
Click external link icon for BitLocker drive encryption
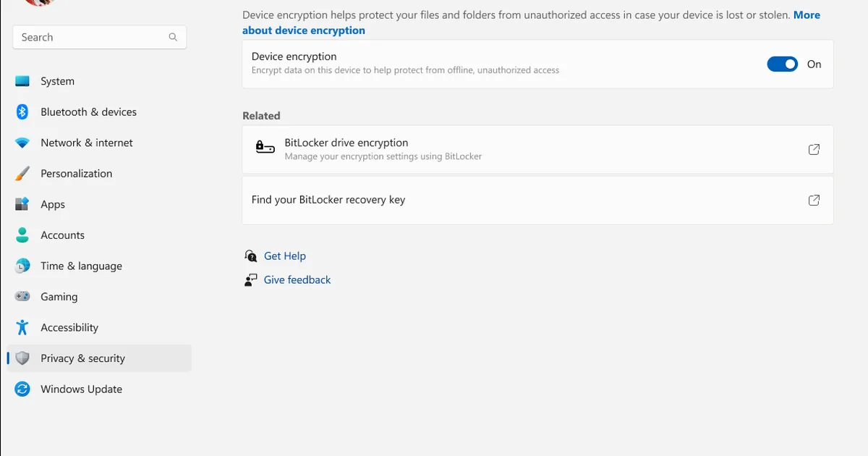[814, 149]
